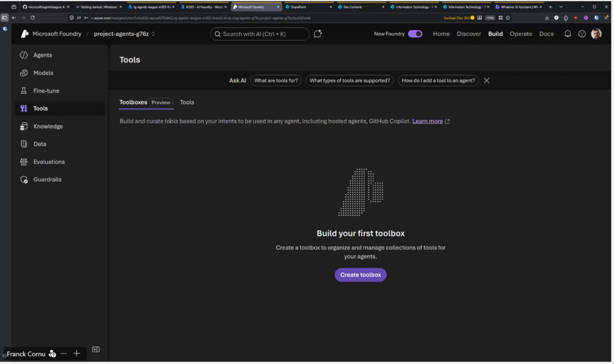
Task: Open a new browser tab with plus
Action: tap(550, 7)
